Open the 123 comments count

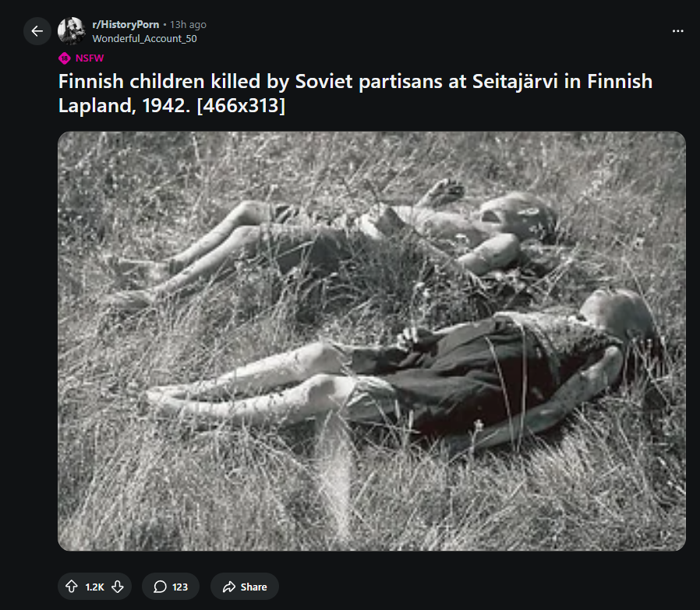coord(180,587)
